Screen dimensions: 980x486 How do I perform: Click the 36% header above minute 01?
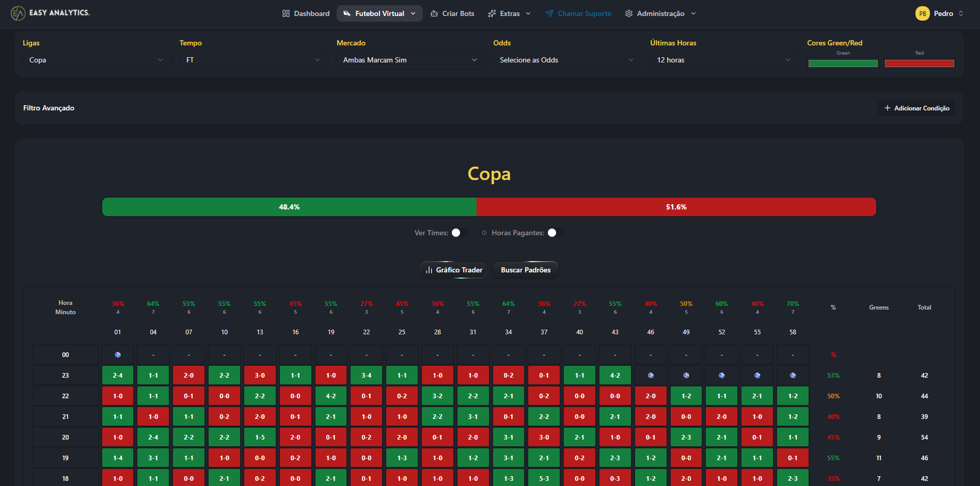tap(118, 304)
